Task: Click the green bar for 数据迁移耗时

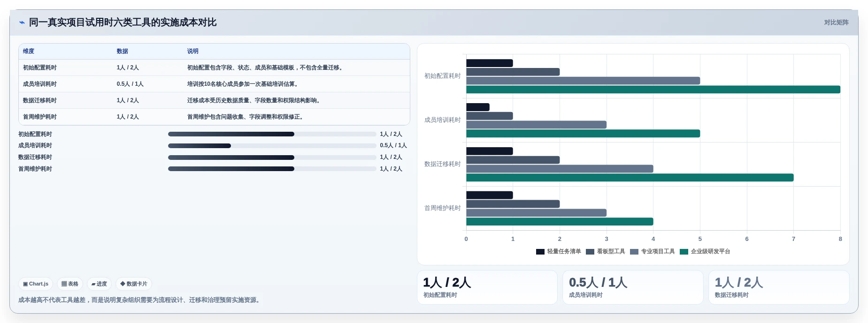Action: [630, 178]
